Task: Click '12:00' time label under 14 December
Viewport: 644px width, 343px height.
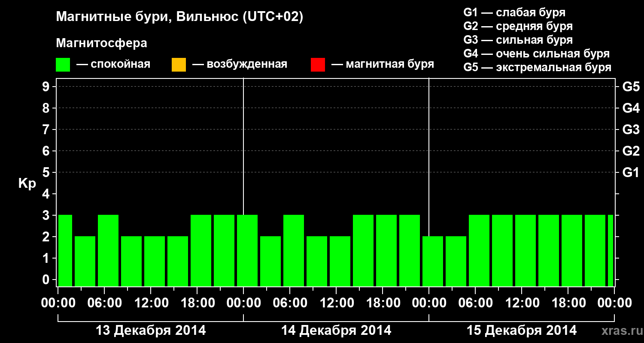Action: coord(336,303)
